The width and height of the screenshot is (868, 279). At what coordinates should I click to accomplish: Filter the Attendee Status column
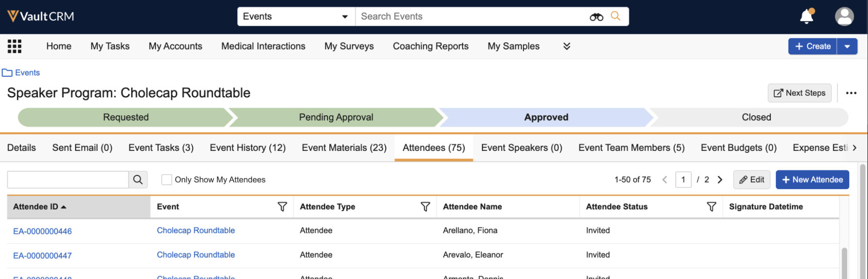click(x=711, y=207)
